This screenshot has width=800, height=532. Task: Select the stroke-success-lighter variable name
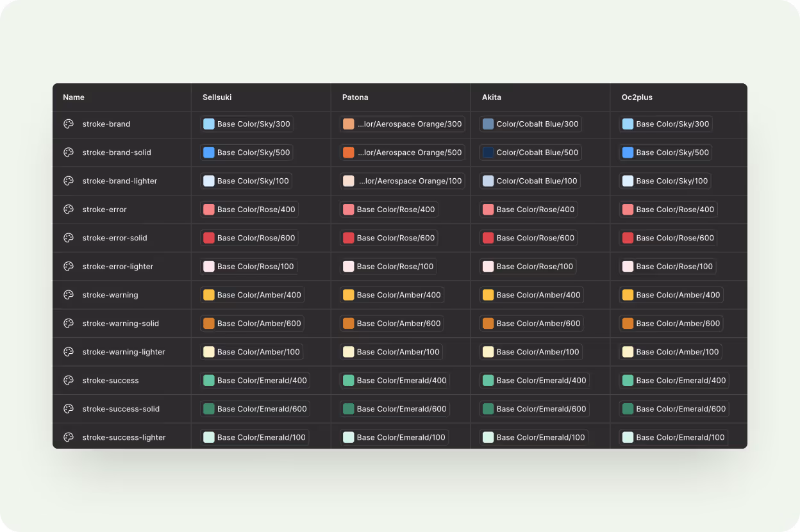point(124,437)
